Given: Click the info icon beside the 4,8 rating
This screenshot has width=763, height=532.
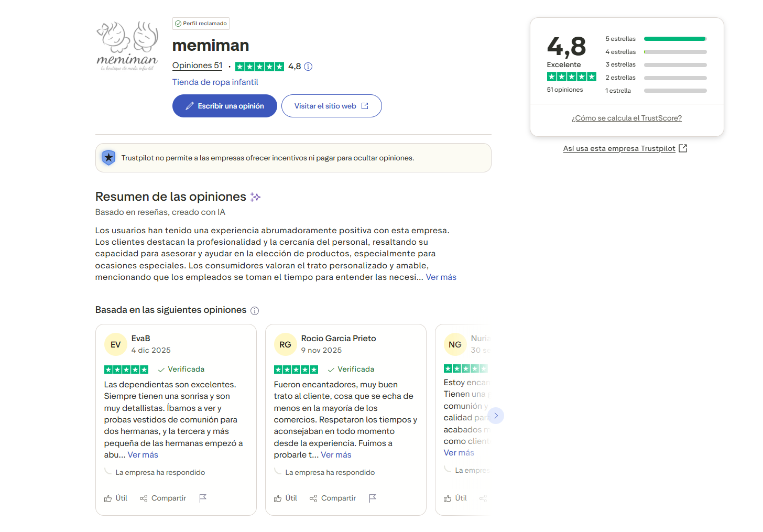Looking at the screenshot, I should (308, 67).
